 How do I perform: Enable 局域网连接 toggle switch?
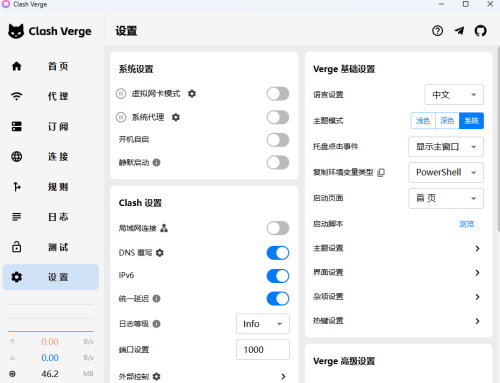click(x=278, y=228)
